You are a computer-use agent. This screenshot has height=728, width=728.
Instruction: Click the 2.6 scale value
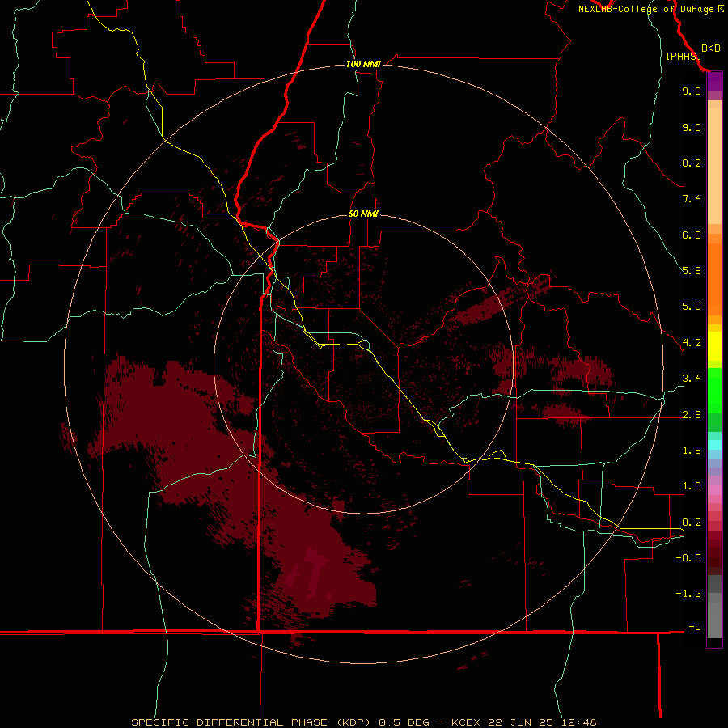click(692, 415)
